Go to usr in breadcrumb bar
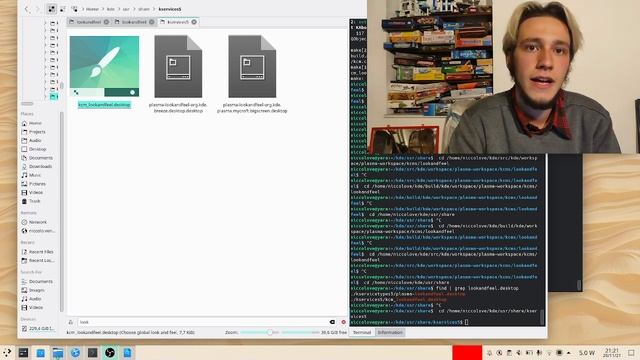 click(x=126, y=9)
